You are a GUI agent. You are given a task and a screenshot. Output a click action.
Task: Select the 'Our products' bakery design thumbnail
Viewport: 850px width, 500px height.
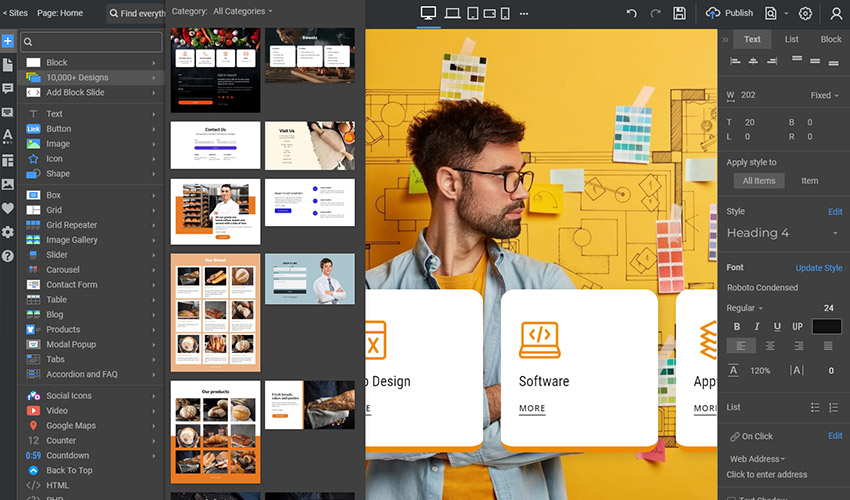click(x=215, y=432)
